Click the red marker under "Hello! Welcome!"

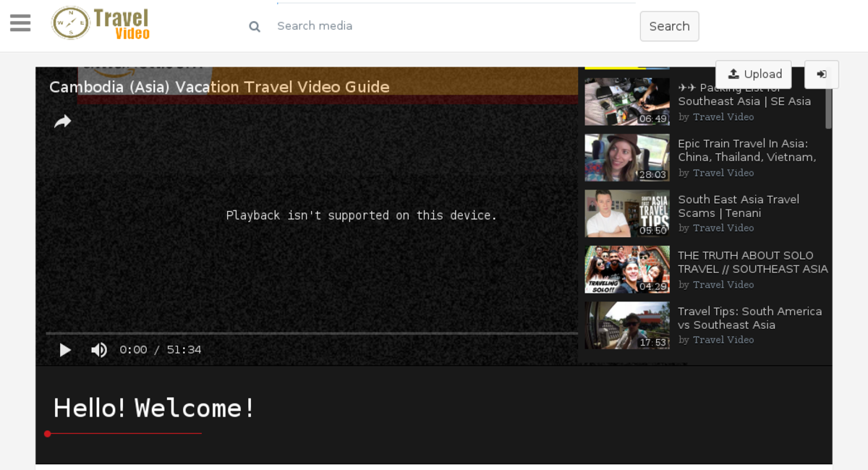[x=48, y=433]
